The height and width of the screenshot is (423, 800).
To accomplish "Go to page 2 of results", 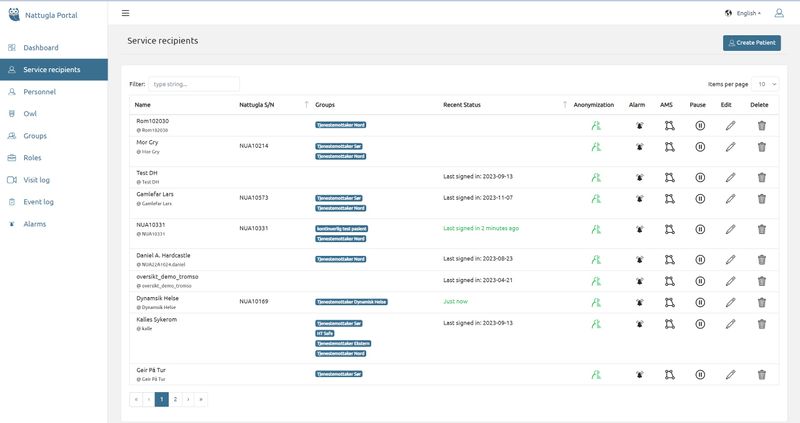I will click(x=175, y=399).
